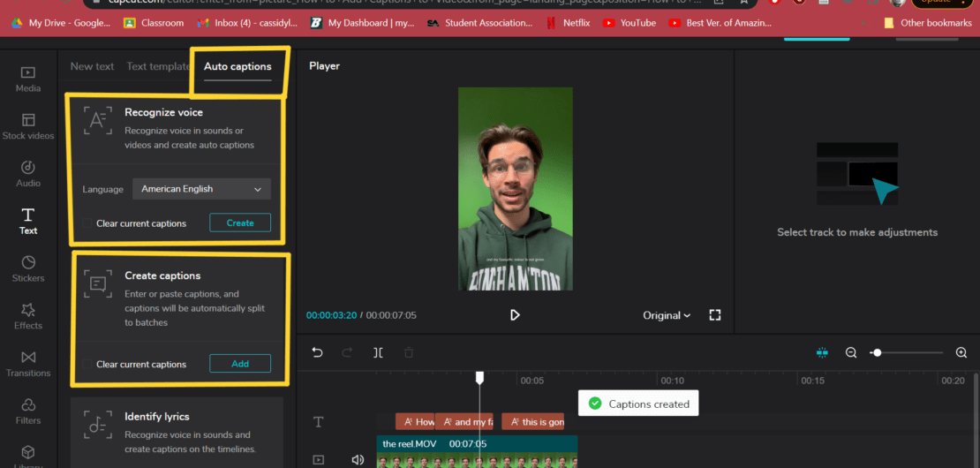Click Create to recognize voice captions
Screen dimensions: 980x468
[x=240, y=223]
